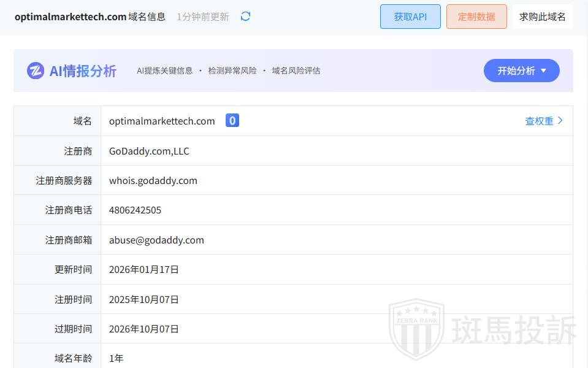Click the 更新时间 date 2026年01月17日
Screen dimensions: 588x368
tap(144, 269)
